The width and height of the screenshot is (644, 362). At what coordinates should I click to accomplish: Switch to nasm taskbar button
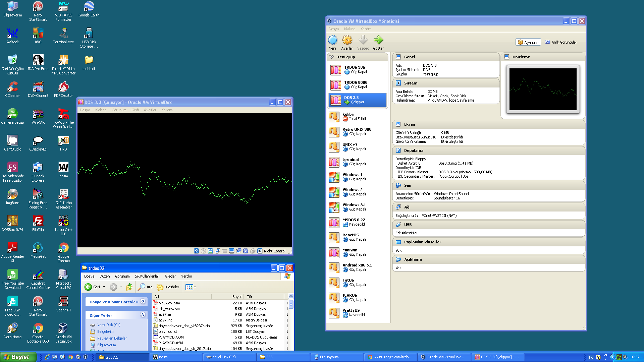176,357
